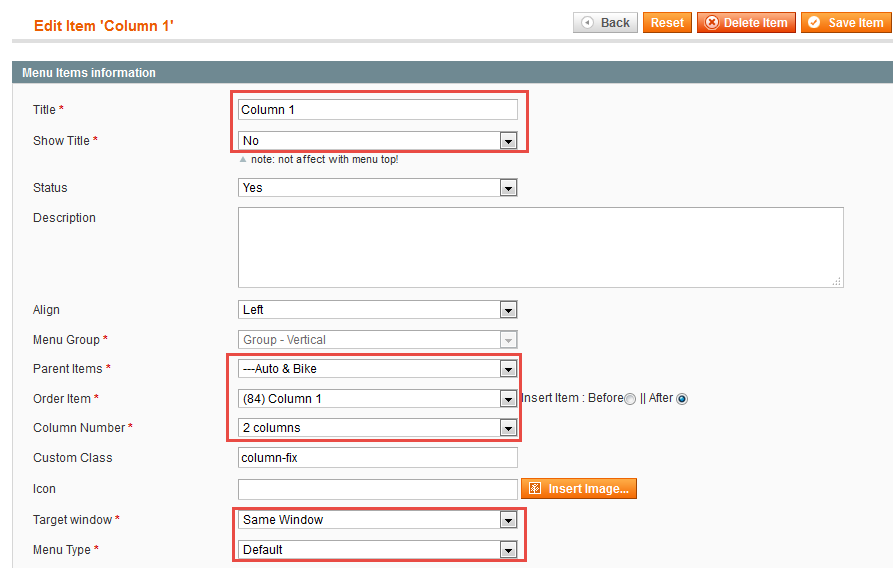The width and height of the screenshot is (893, 568).
Task: Click the Insert Image button
Action: point(579,489)
